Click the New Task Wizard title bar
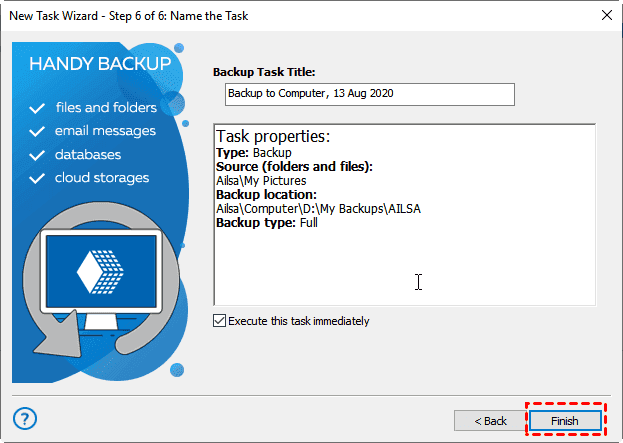 tap(250, 15)
